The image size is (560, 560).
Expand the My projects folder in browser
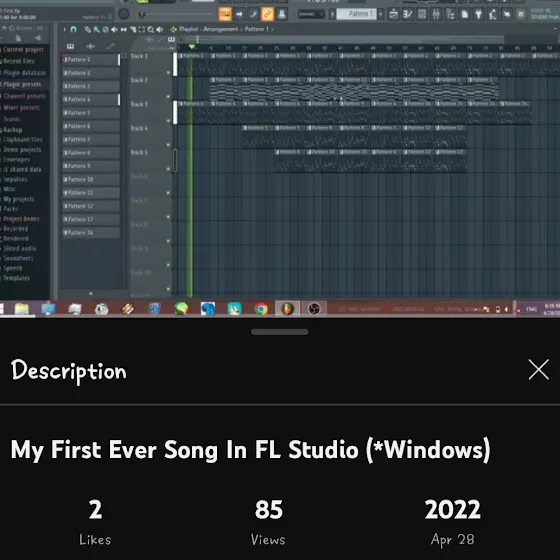click(18, 199)
